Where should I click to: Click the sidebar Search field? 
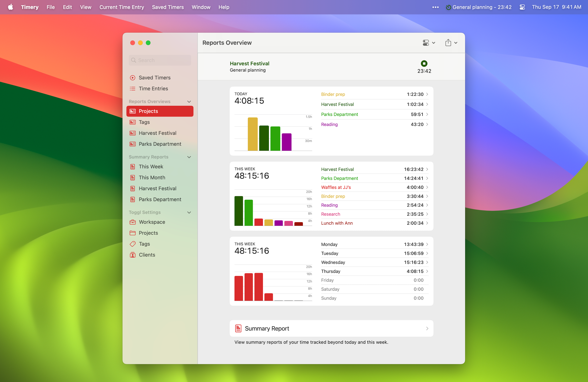tap(160, 60)
